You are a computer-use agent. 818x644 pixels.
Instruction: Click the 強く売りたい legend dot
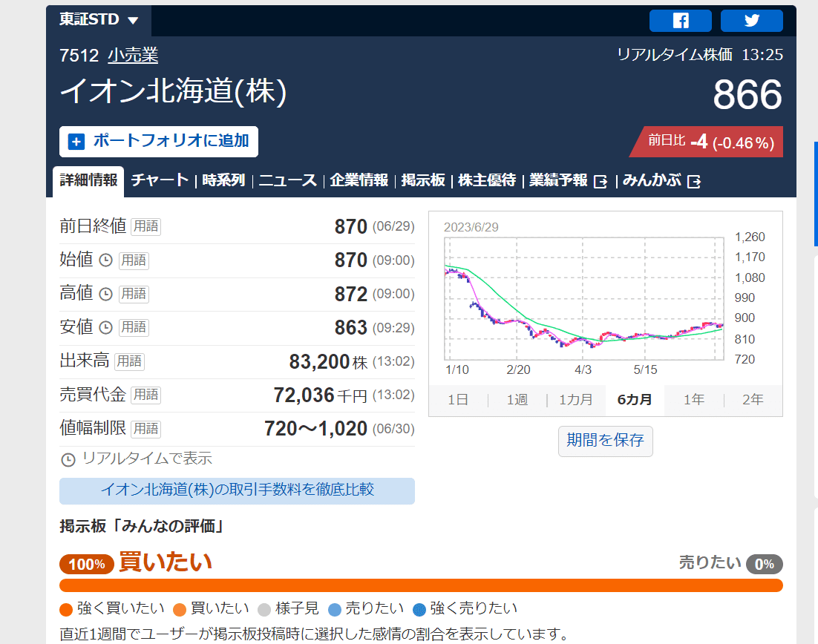point(419,610)
